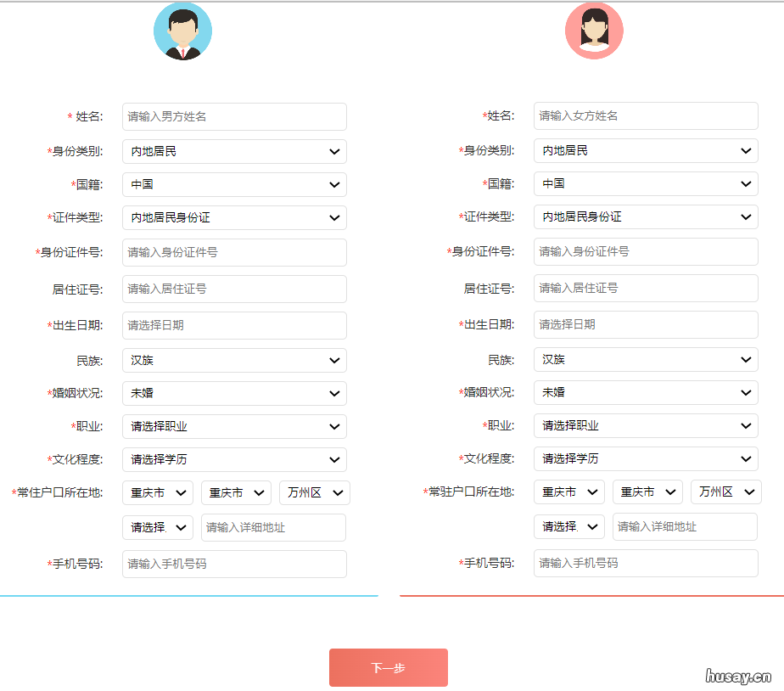784x691 pixels.
Task: Click the bride's 身份证件号 input field
Action: click(646, 251)
